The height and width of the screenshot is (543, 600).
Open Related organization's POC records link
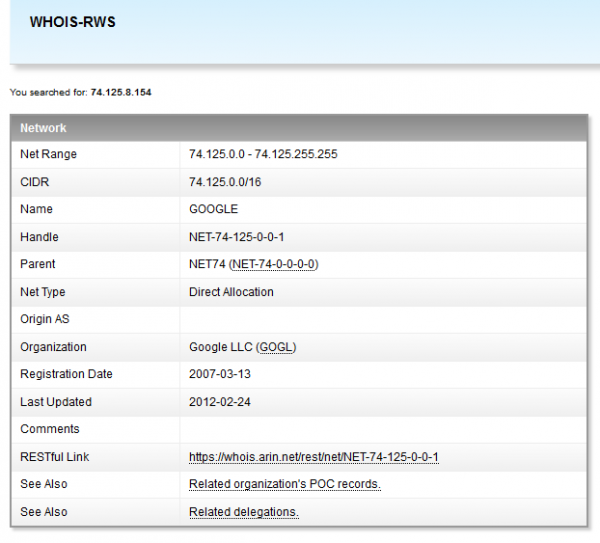[285, 485]
